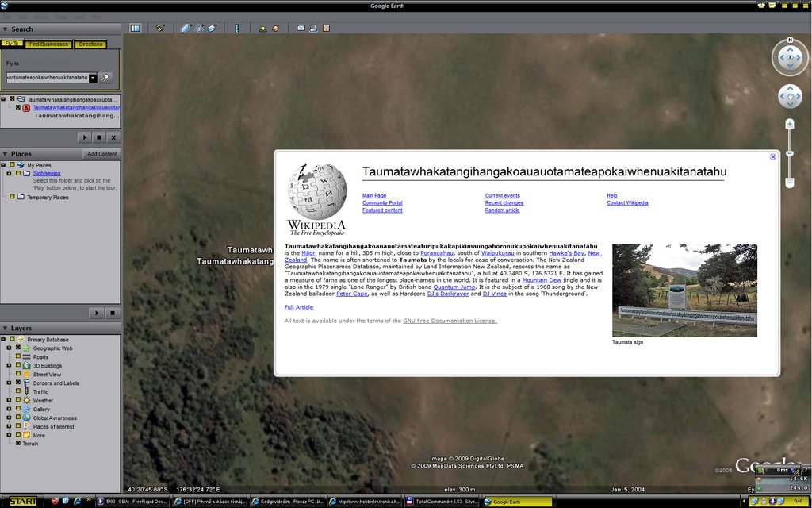
Task: Expand the Gallery layer node
Action: pyautogui.click(x=9, y=409)
